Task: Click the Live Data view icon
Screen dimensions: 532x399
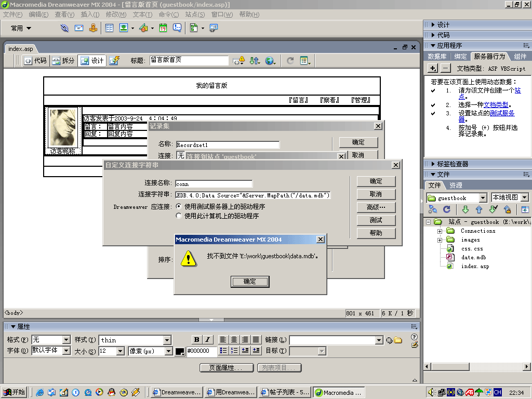Action: point(114,60)
